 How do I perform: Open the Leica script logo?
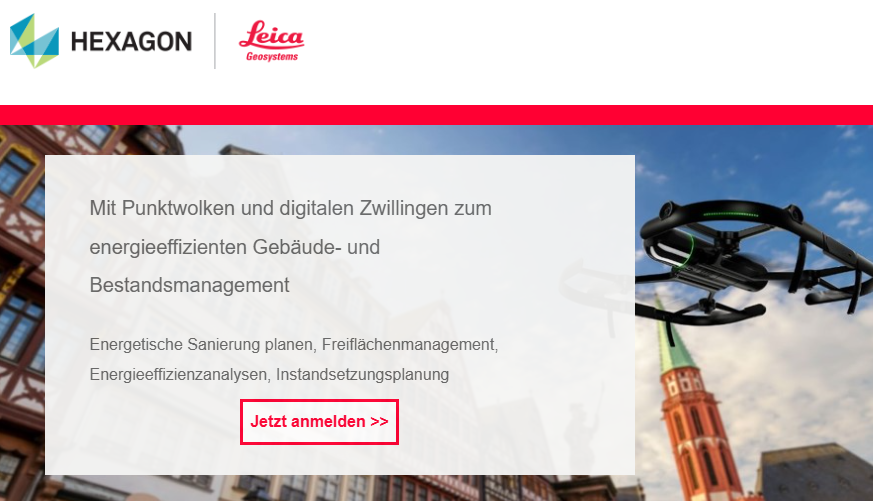[272, 34]
